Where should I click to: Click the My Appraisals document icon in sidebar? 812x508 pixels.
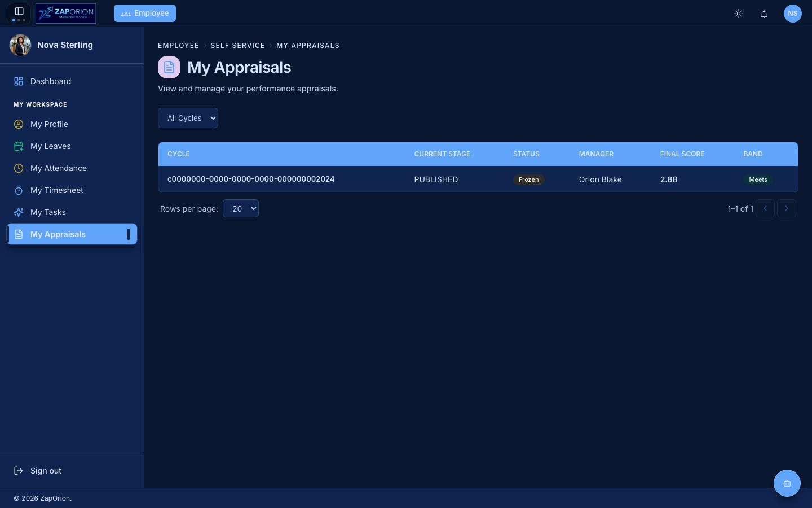(x=19, y=234)
